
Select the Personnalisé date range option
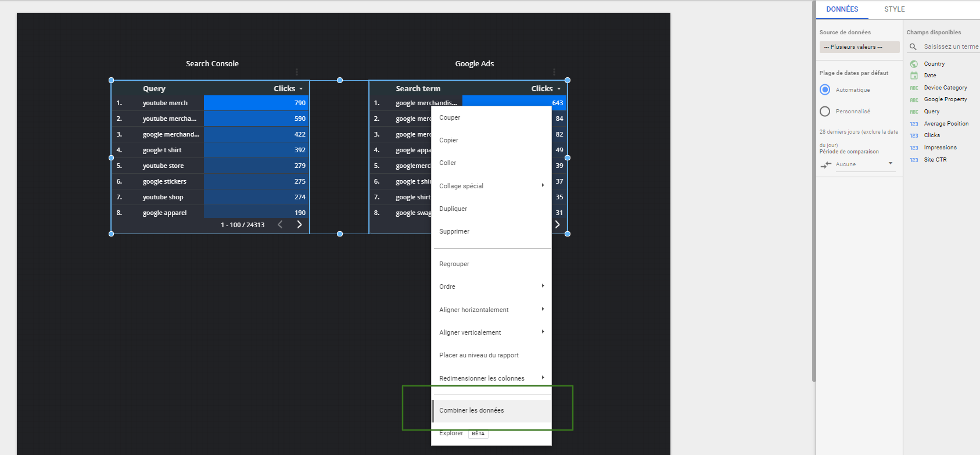(x=825, y=111)
